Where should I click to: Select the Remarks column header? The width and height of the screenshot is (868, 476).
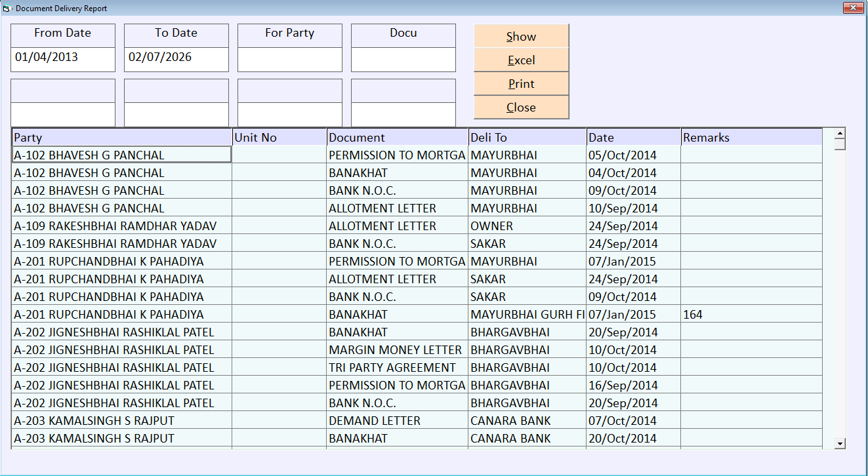tap(752, 137)
